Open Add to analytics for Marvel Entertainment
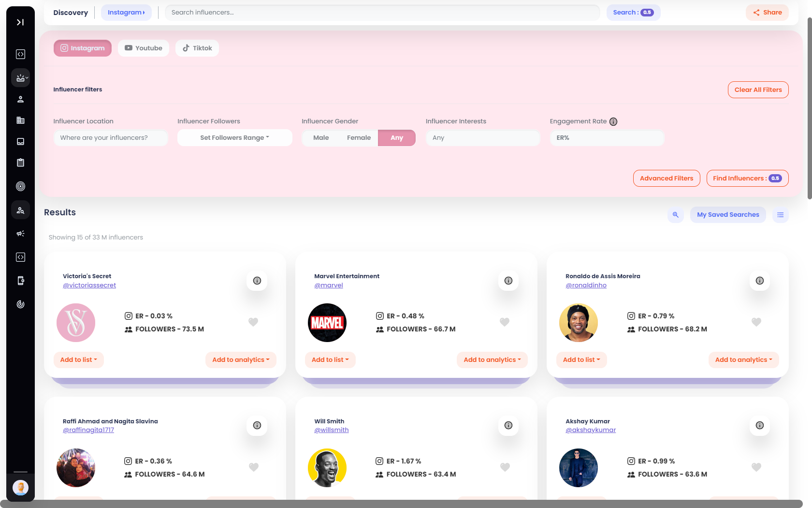812x508 pixels. tap(493, 360)
